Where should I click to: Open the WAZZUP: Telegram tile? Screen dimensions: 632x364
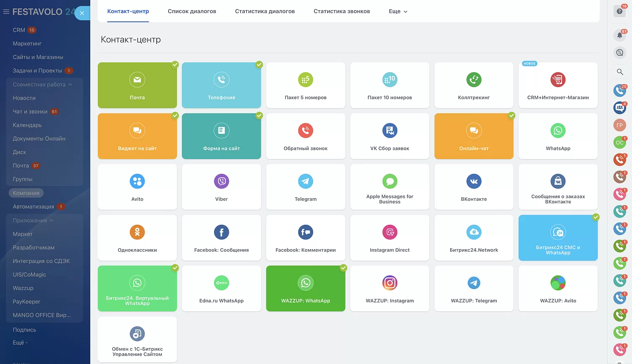coord(474,289)
